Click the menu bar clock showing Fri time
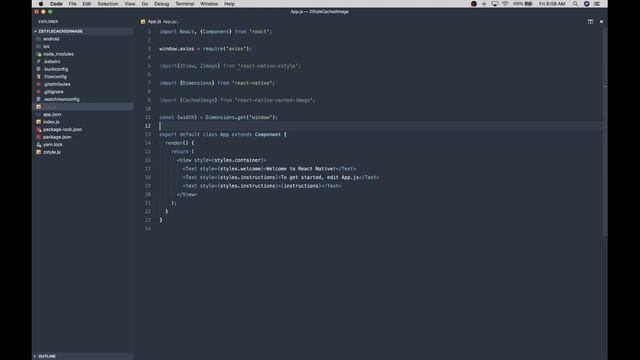The width and height of the screenshot is (640, 360). [x=552, y=4]
